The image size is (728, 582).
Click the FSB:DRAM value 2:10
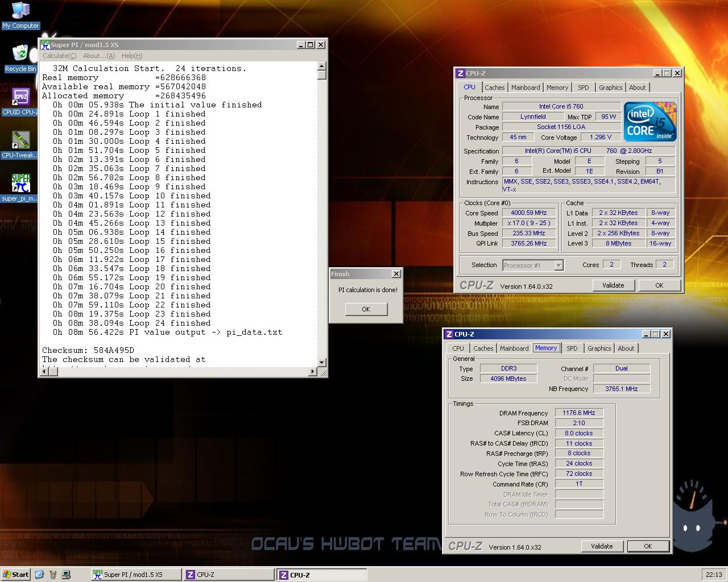coord(579,423)
